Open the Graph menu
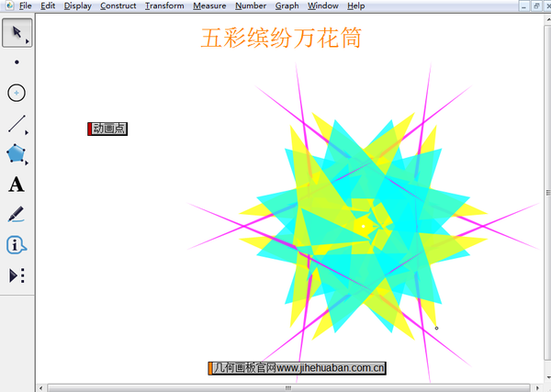 [287, 6]
